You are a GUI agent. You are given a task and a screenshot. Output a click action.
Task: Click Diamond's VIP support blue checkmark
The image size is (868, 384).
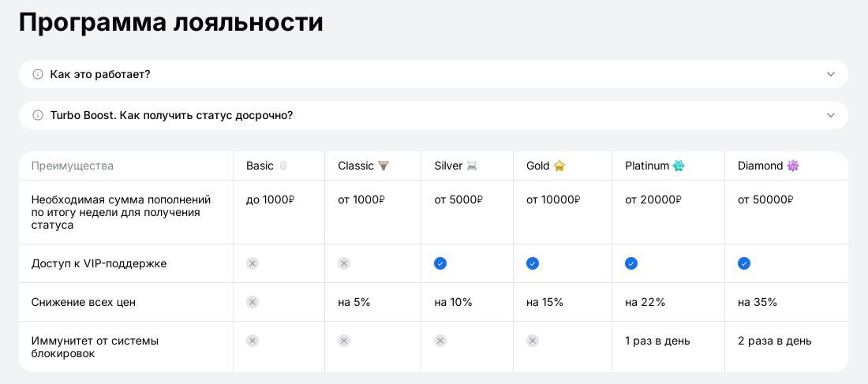[744, 263]
